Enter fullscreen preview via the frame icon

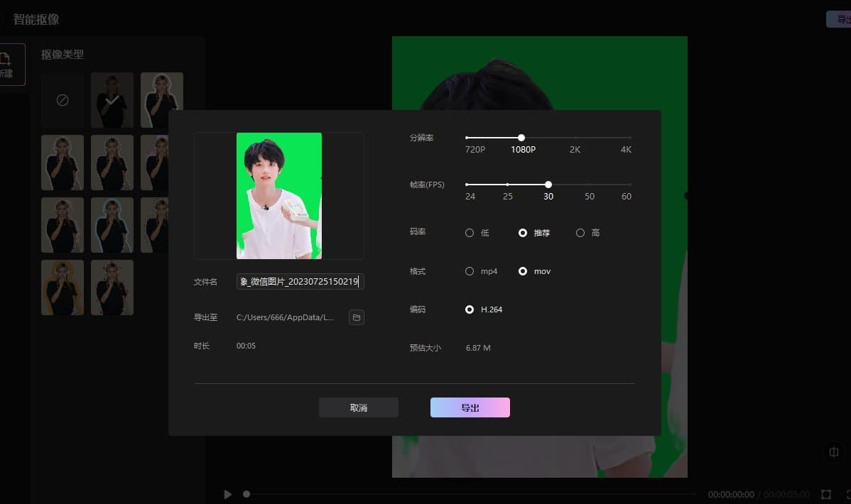(826, 495)
